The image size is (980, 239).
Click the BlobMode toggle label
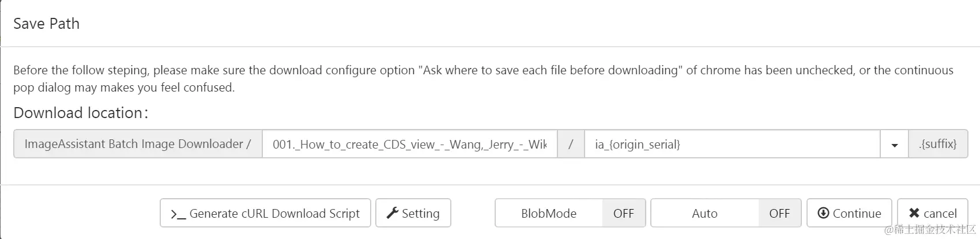click(548, 214)
